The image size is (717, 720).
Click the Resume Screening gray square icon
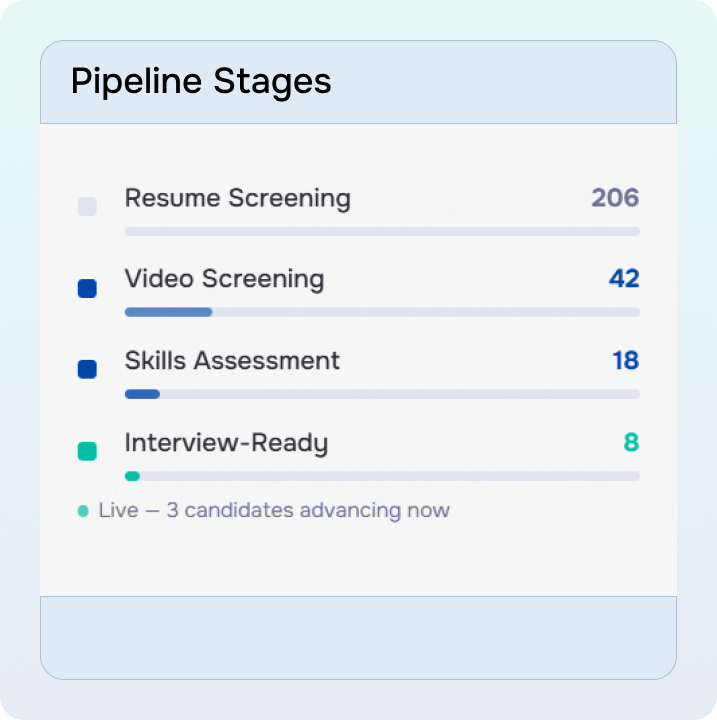87,207
